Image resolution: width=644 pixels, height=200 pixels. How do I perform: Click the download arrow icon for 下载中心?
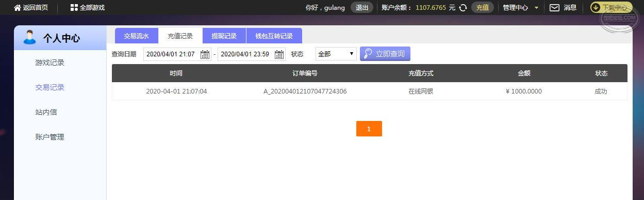(x=596, y=8)
